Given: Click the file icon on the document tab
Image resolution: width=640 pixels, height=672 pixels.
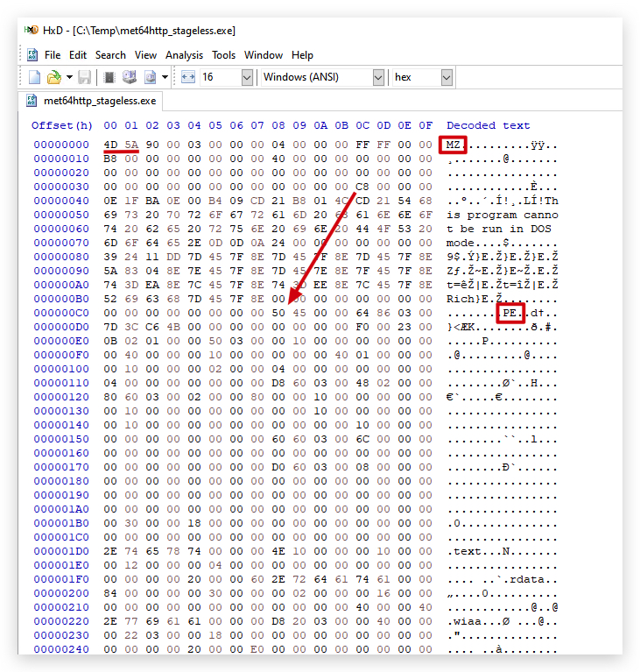Looking at the screenshot, I should (32, 101).
